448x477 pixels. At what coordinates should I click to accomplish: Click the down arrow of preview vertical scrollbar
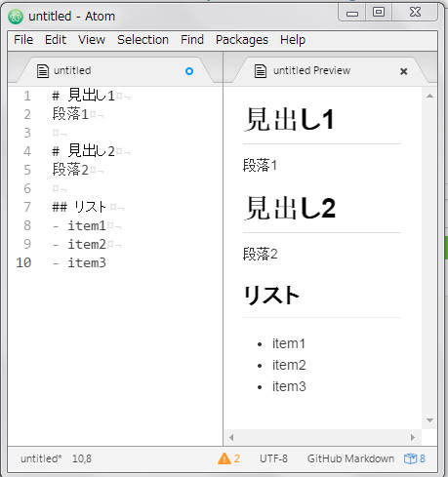pyautogui.click(x=429, y=420)
